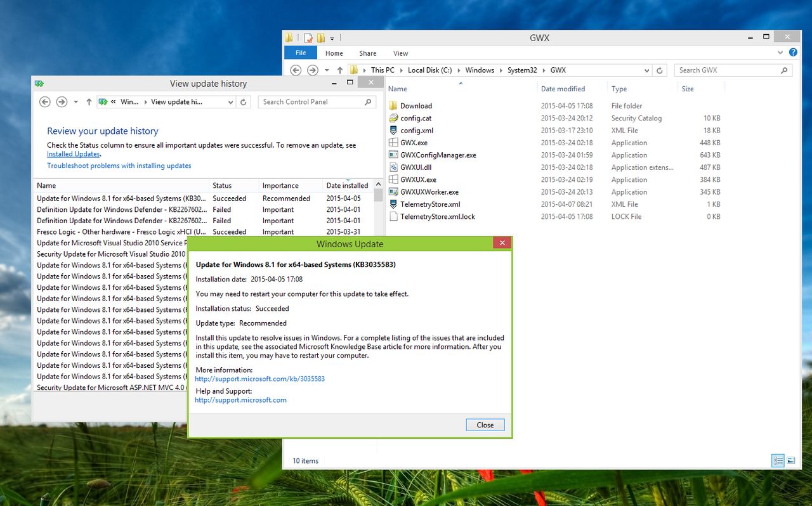
Task: Sort files by the Size column
Action: [x=688, y=89]
